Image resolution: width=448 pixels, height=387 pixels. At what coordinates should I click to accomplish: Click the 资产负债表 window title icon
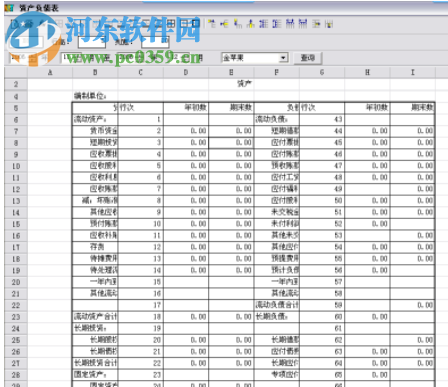click(9, 8)
